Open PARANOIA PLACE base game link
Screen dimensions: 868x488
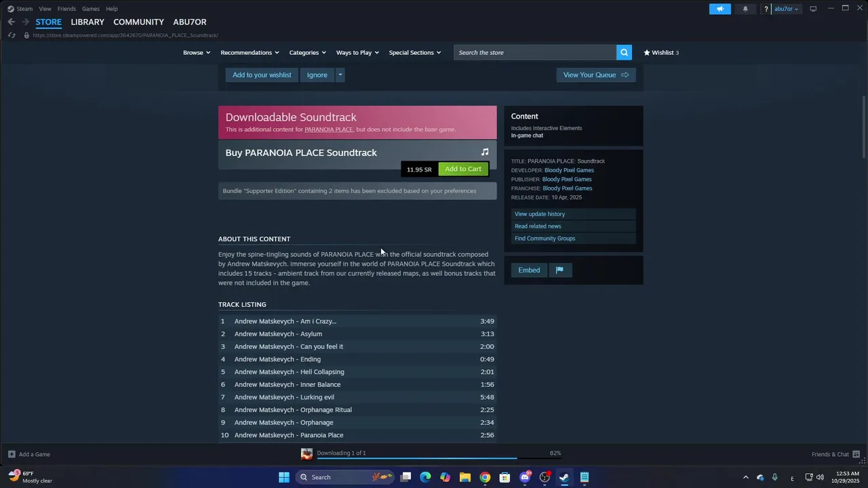tap(329, 129)
